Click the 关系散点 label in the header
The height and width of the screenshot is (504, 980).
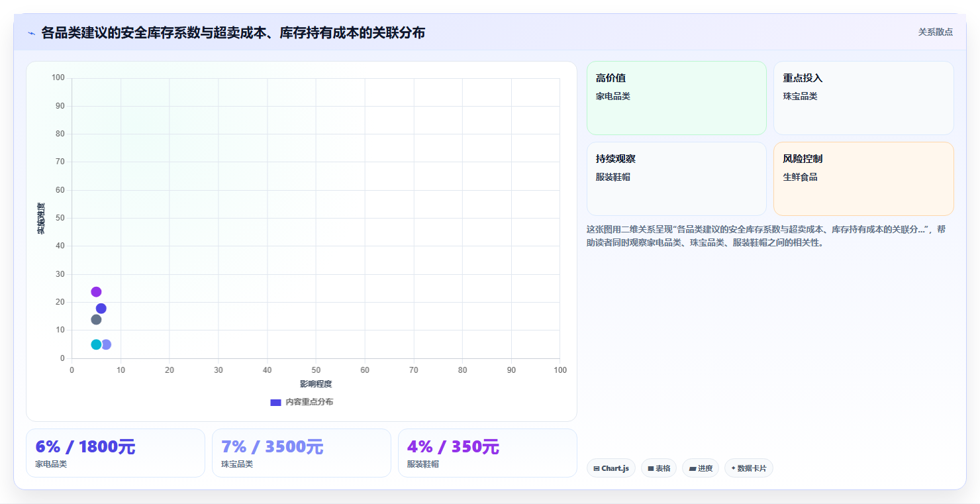point(935,32)
